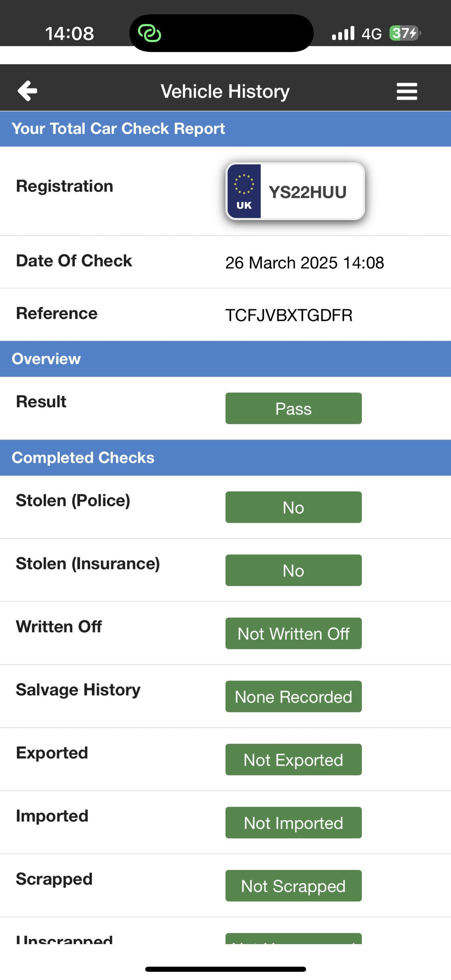Tap the Not Scrapped badge
This screenshot has width=451, height=980.
(x=293, y=886)
